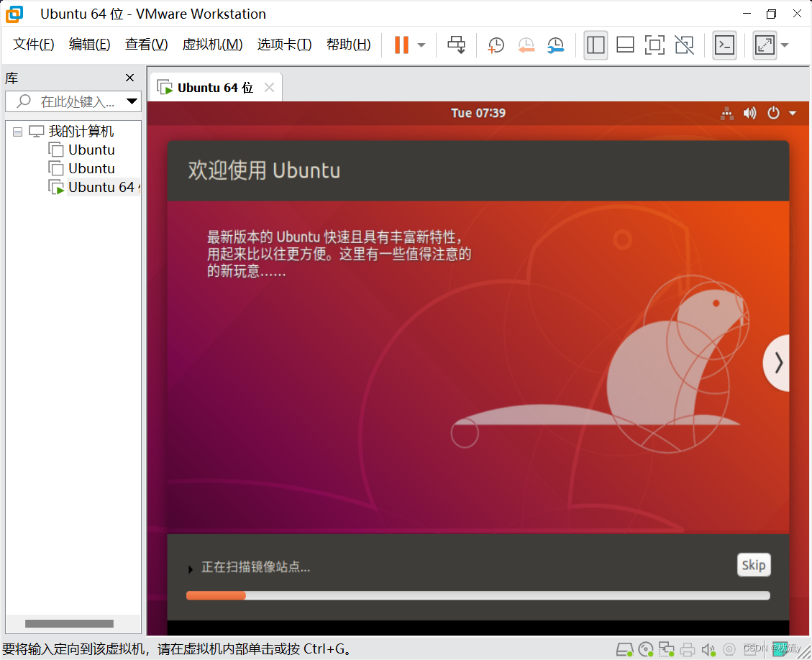This screenshot has height=660, width=812.
Task: Select the second Ubuntu VM in library
Action: (x=91, y=169)
